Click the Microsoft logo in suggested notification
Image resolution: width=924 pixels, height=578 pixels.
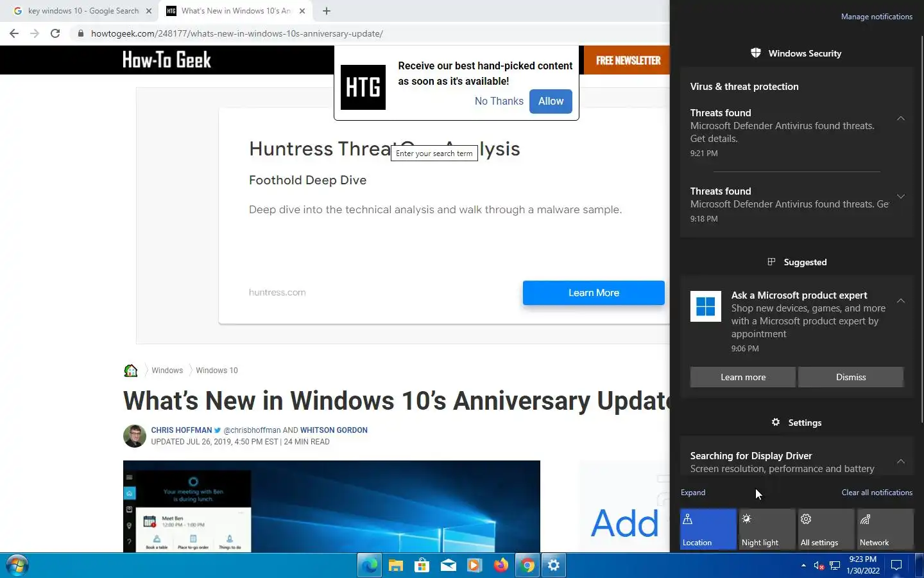[706, 306]
